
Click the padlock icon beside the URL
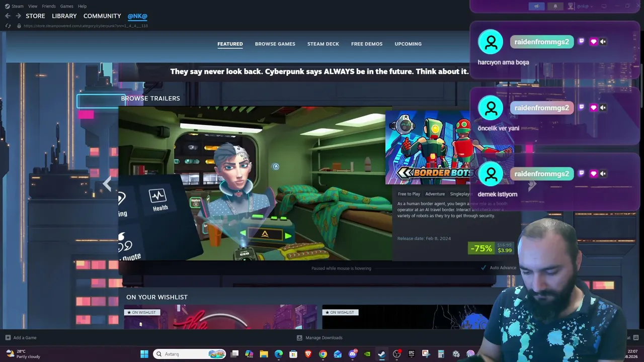coord(19,26)
